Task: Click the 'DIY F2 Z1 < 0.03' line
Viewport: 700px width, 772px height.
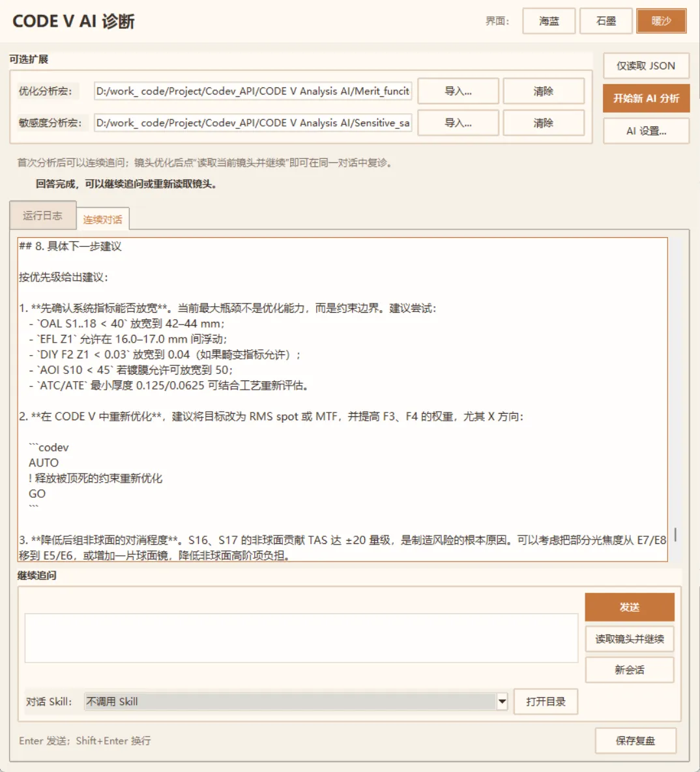Action: click(x=164, y=354)
